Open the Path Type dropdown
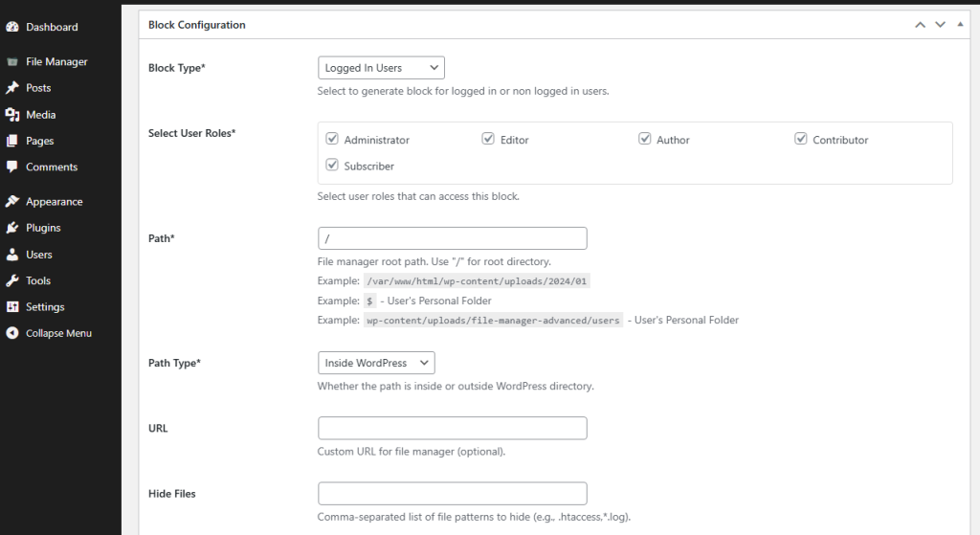This screenshot has width=980, height=535. (x=376, y=363)
